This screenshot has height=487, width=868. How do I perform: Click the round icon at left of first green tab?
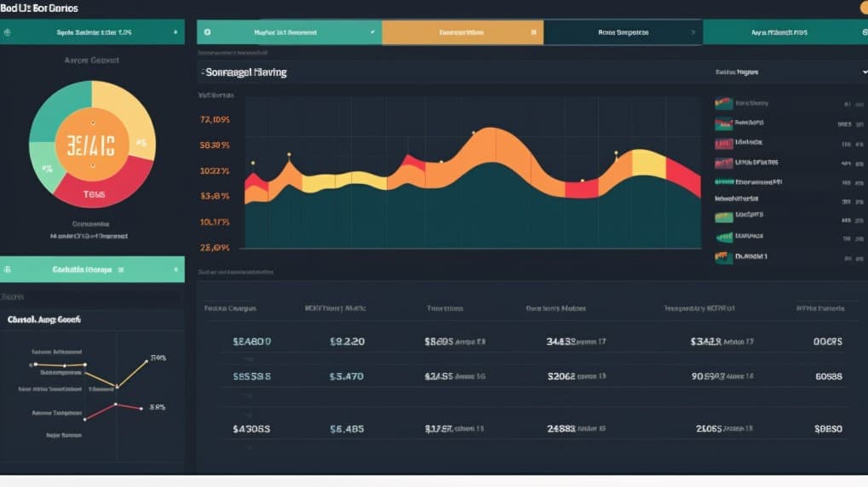[208, 32]
